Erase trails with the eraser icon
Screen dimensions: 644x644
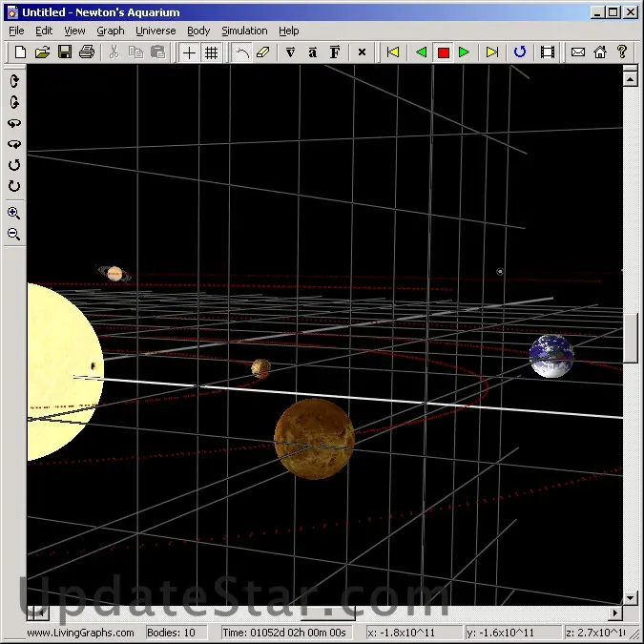(x=263, y=52)
